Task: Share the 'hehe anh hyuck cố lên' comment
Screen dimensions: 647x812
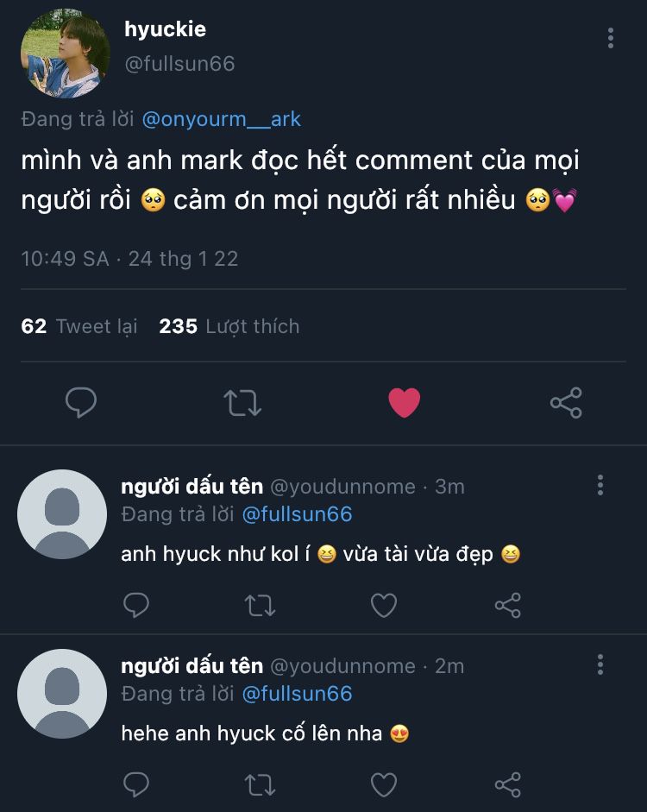Action: point(508,784)
